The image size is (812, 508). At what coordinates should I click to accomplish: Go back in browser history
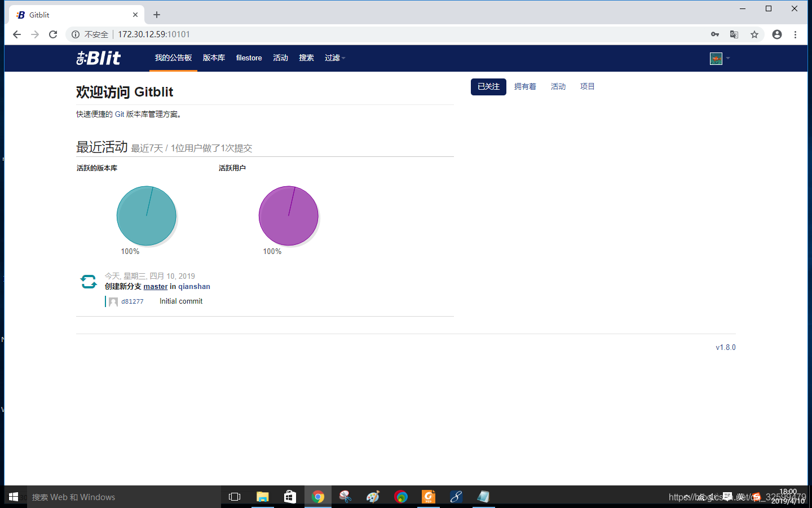coord(17,34)
